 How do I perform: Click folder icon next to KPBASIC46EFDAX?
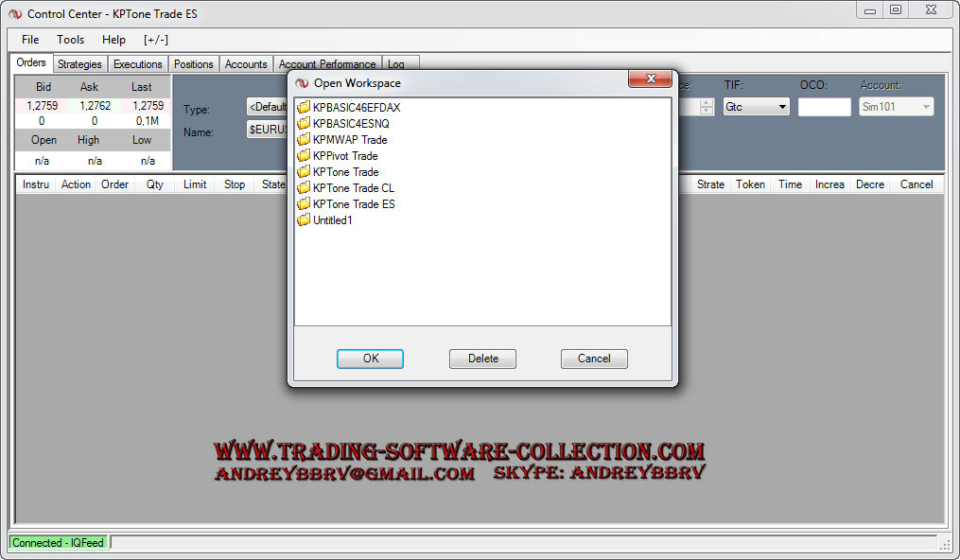tap(304, 108)
